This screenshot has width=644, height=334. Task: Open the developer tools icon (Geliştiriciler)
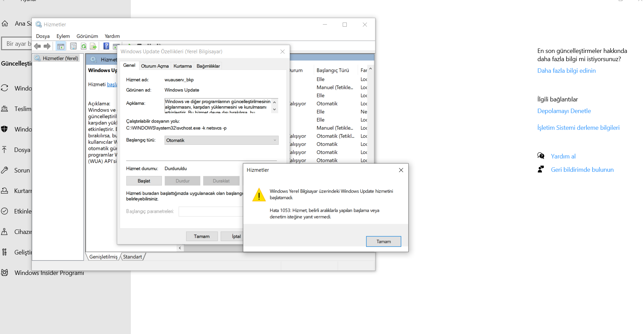4,252
